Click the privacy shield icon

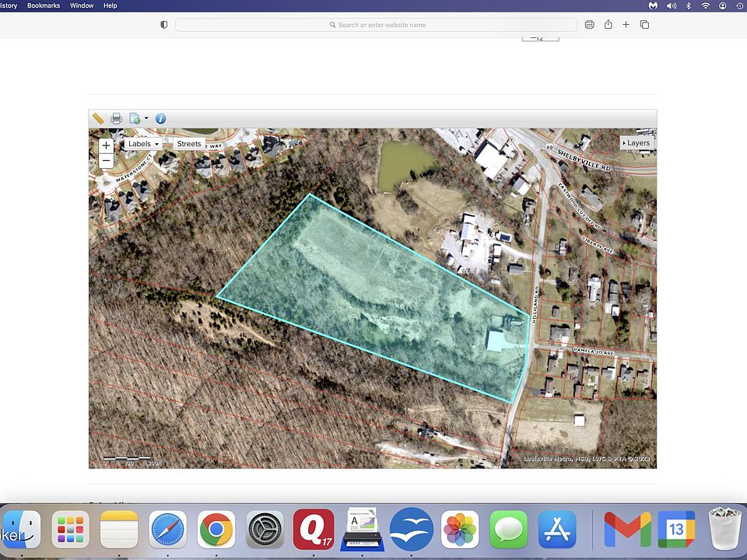click(163, 25)
